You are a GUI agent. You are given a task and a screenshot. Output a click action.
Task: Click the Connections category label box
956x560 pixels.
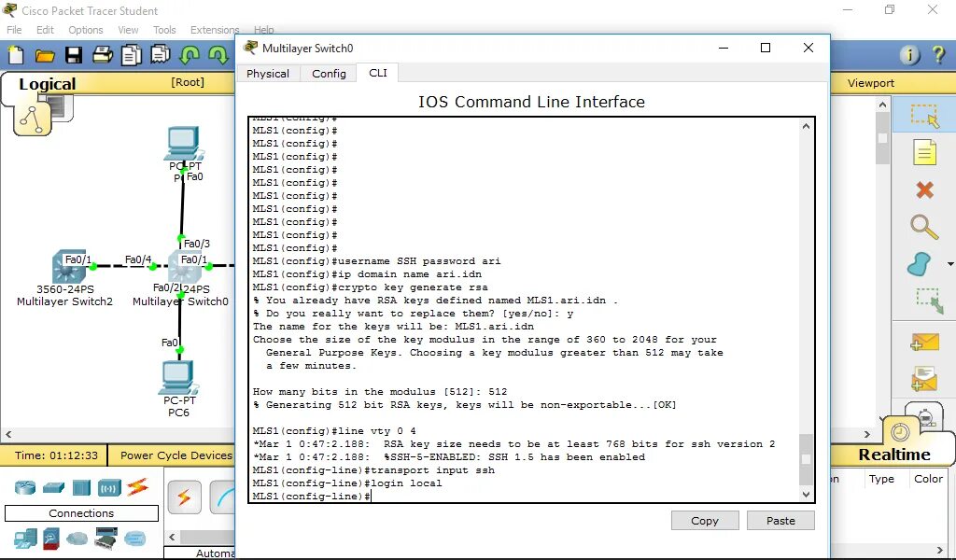coord(81,513)
